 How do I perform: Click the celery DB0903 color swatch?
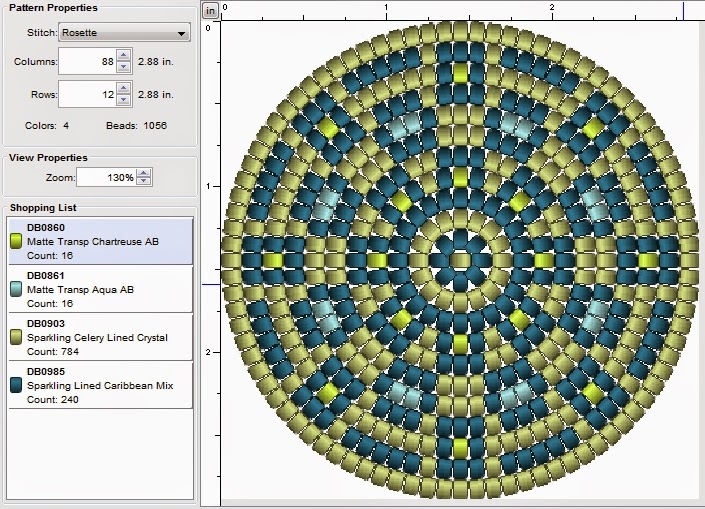pyautogui.click(x=16, y=337)
